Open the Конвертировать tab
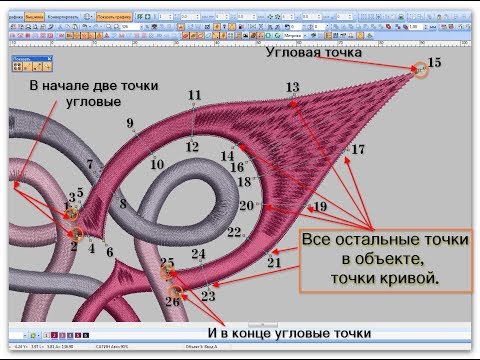Screen dimensions: 480x360 63,17
